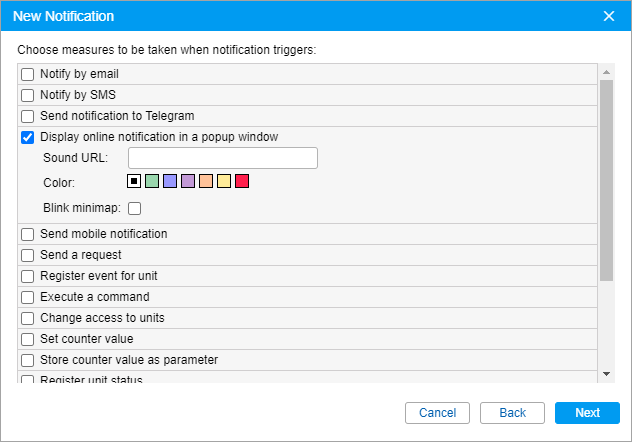Uncheck Display online notification in popup
632x442 pixels.
click(x=28, y=138)
